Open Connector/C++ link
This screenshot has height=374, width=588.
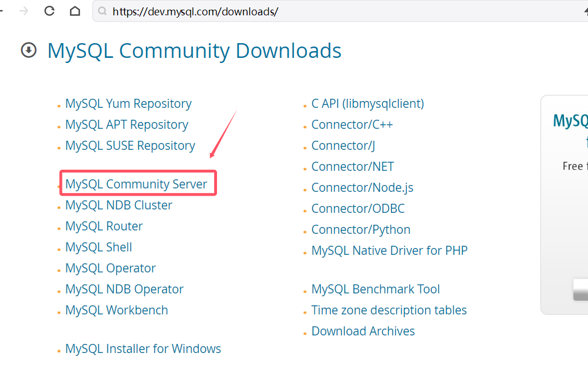tap(352, 124)
